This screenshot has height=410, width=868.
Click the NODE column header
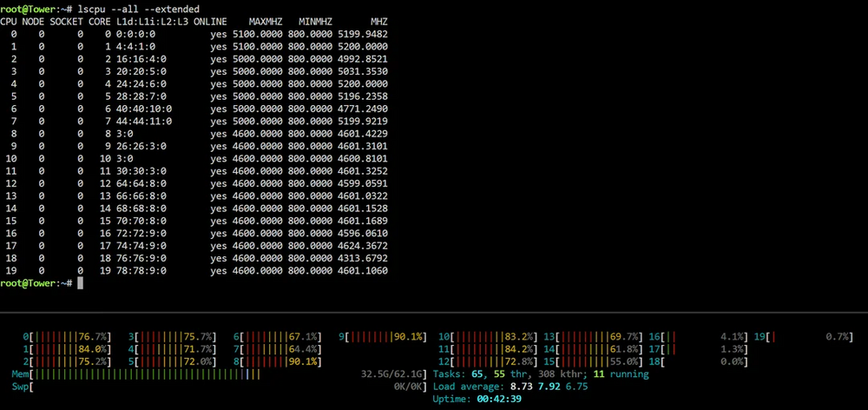coord(33,22)
